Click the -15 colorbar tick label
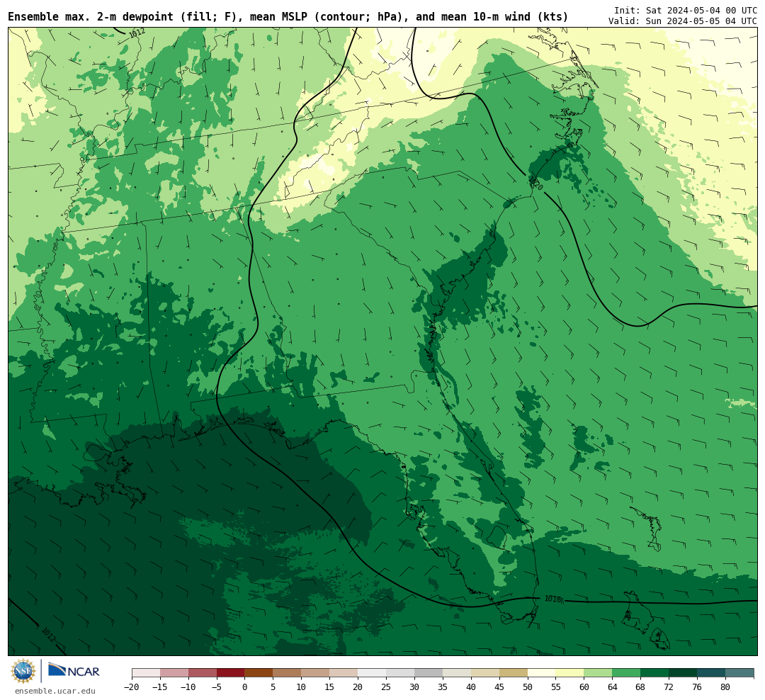Screen dimensions: 765x700 [x=160, y=687]
